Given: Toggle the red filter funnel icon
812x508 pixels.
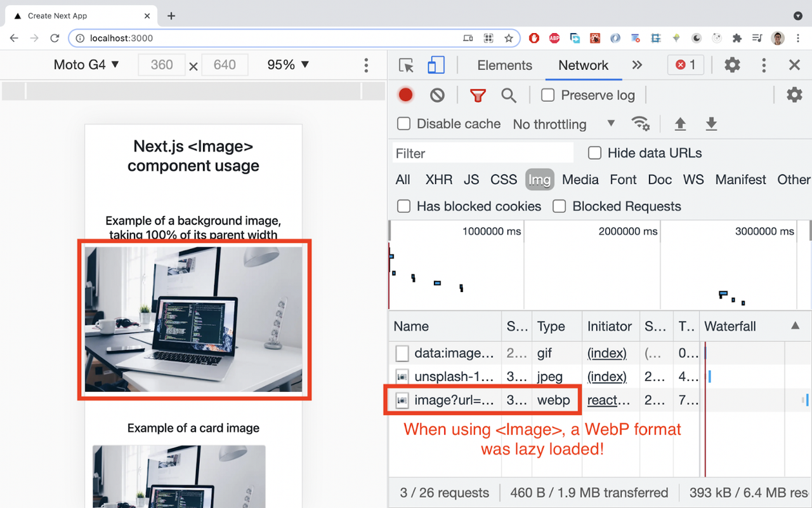Looking at the screenshot, I should [478, 95].
